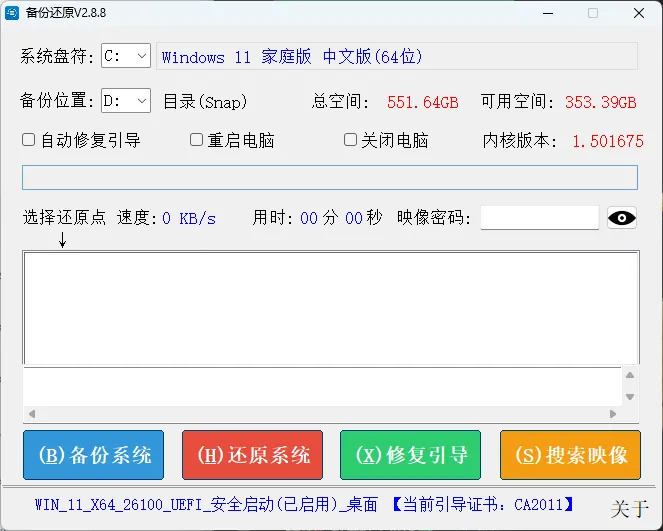Close the 备份还原V2.8.8 window
The width and height of the screenshot is (663, 531).
coord(639,13)
